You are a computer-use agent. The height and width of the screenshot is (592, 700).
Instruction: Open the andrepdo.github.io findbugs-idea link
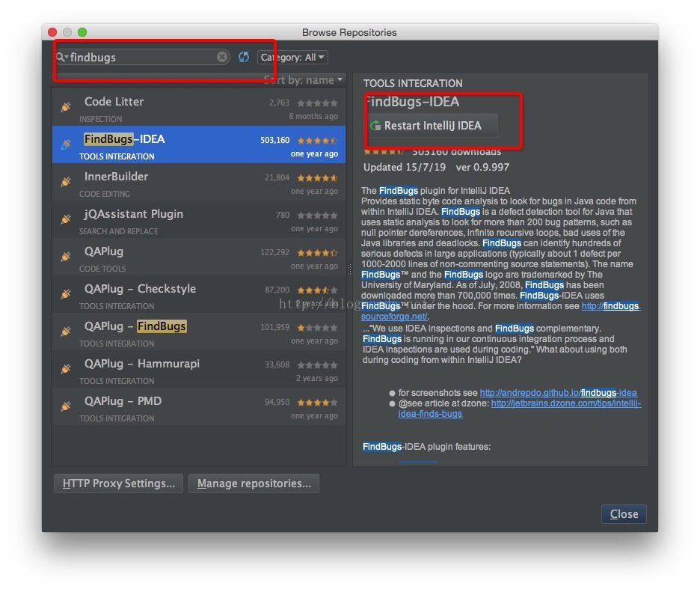pyautogui.click(x=558, y=393)
